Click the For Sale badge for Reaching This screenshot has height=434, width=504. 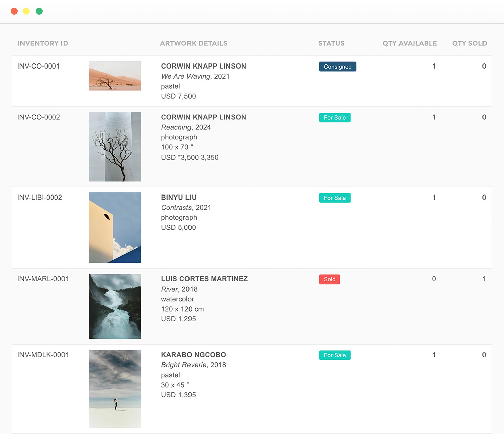point(335,118)
